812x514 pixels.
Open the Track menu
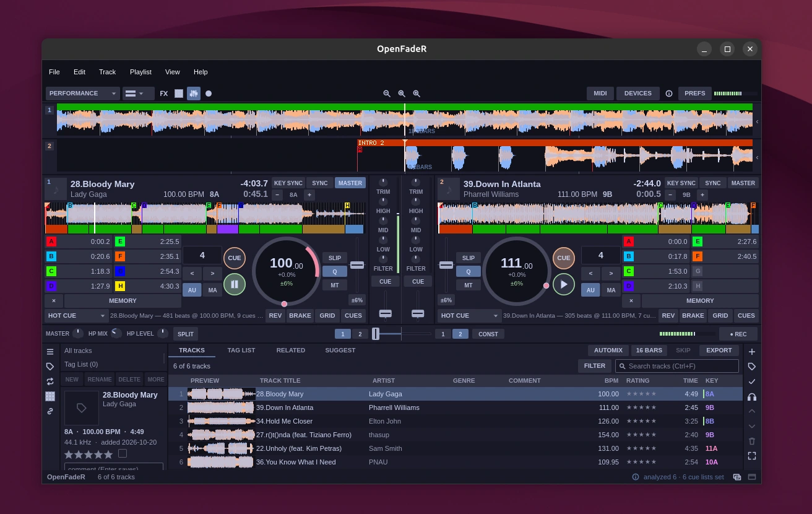[x=107, y=72]
